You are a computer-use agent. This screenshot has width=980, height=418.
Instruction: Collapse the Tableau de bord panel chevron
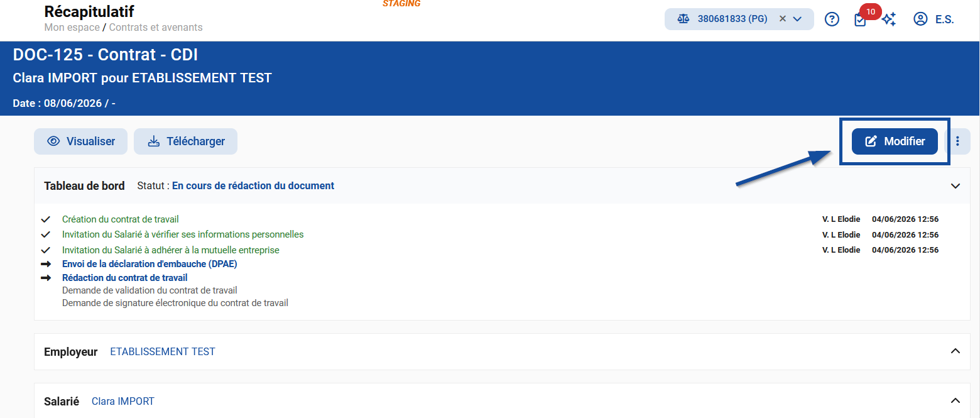pyautogui.click(x=955, y=186)
